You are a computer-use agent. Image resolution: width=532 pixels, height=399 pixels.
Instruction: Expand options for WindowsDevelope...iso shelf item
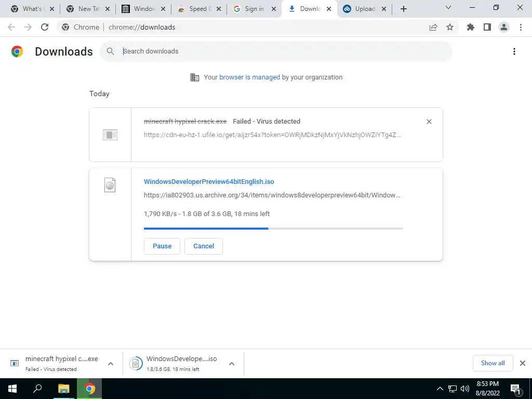232,364
